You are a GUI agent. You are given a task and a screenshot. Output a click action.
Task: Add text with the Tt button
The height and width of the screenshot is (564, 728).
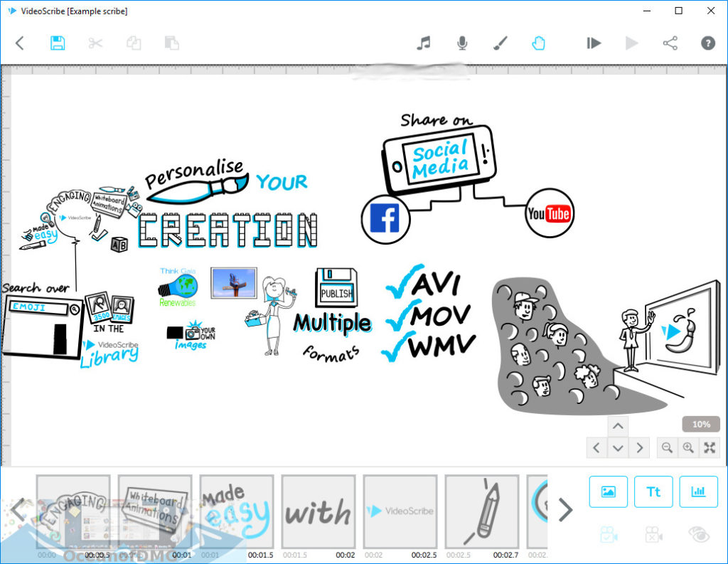[653, 491]
